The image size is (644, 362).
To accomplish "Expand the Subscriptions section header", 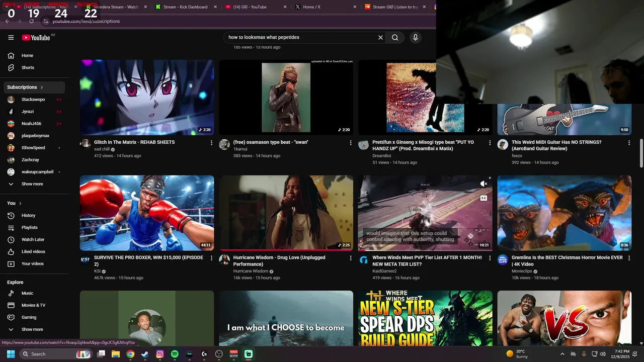I will tap(35, 87).
